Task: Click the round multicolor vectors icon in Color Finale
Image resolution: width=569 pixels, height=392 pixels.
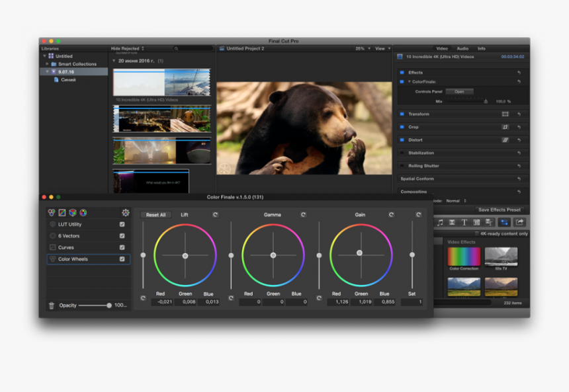Action: 83,212
